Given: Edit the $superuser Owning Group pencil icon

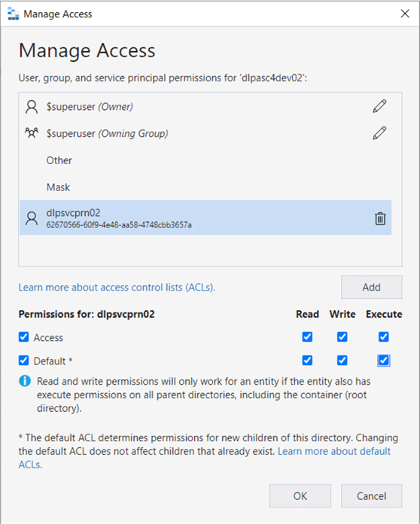Looking at the screenshot, I should pyautogui.click(x=379, y=133).
